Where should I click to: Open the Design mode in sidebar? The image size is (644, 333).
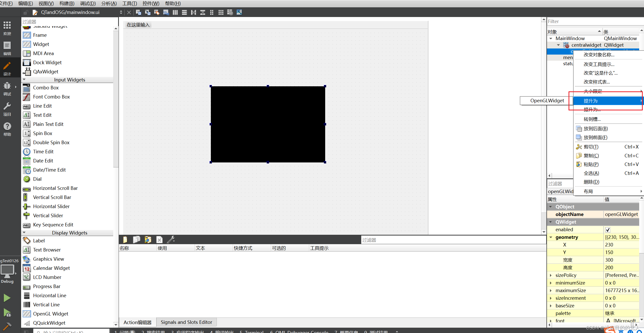click(x=7, y=68)
